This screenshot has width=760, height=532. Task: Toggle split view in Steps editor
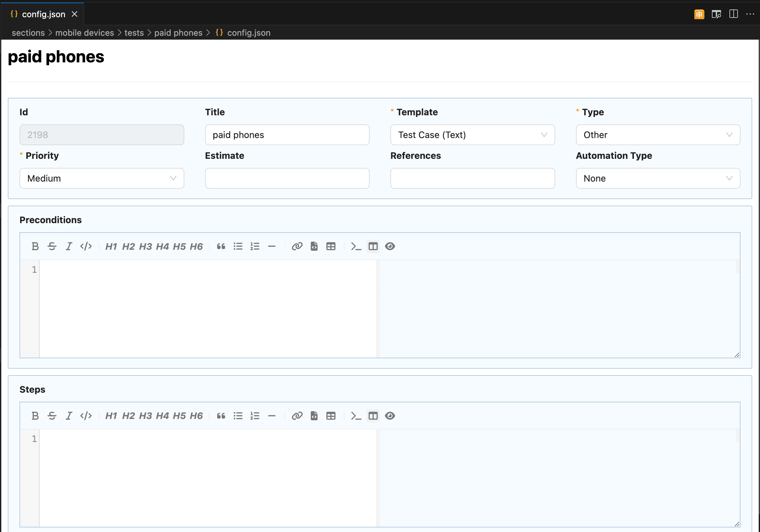coord(373,416)
